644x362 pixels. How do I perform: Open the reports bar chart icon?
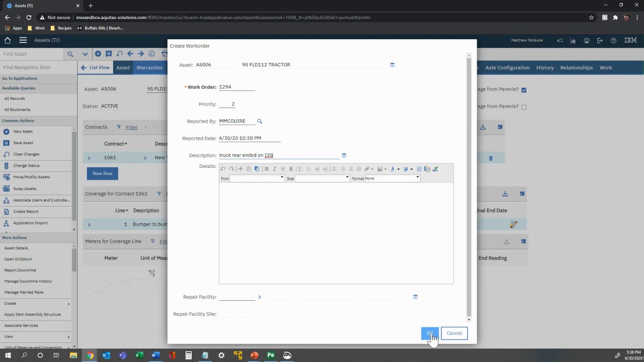click(x=573, y=40)
